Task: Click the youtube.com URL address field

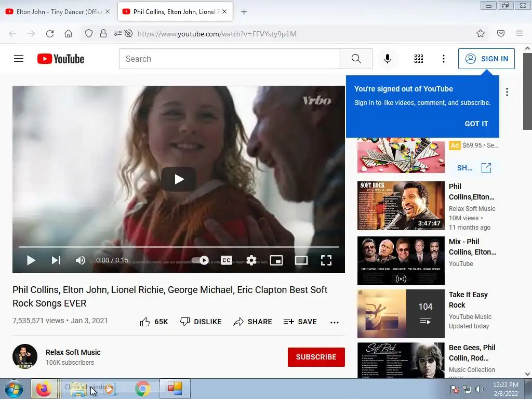Action: coord(217,34)
